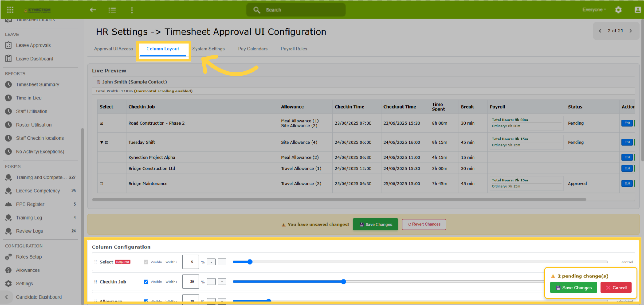The image size is (644, 305).
Task: Go to next record chevron
Action: pyautogui.click(x=631, y=31)
